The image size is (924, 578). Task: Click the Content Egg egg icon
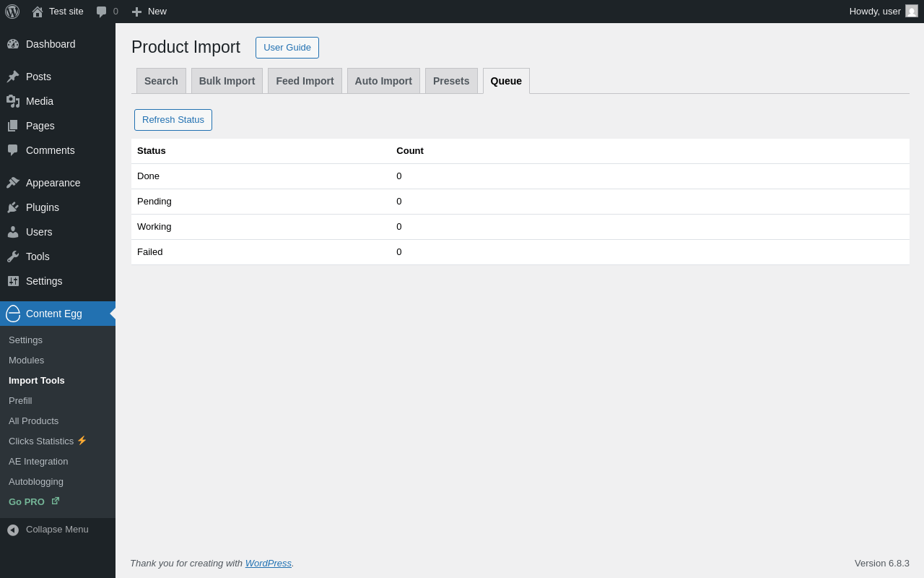[13, 314]
